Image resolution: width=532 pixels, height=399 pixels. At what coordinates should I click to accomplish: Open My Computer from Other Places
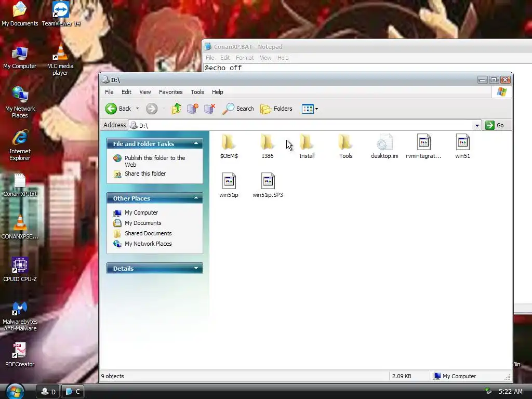coord(141,212)
